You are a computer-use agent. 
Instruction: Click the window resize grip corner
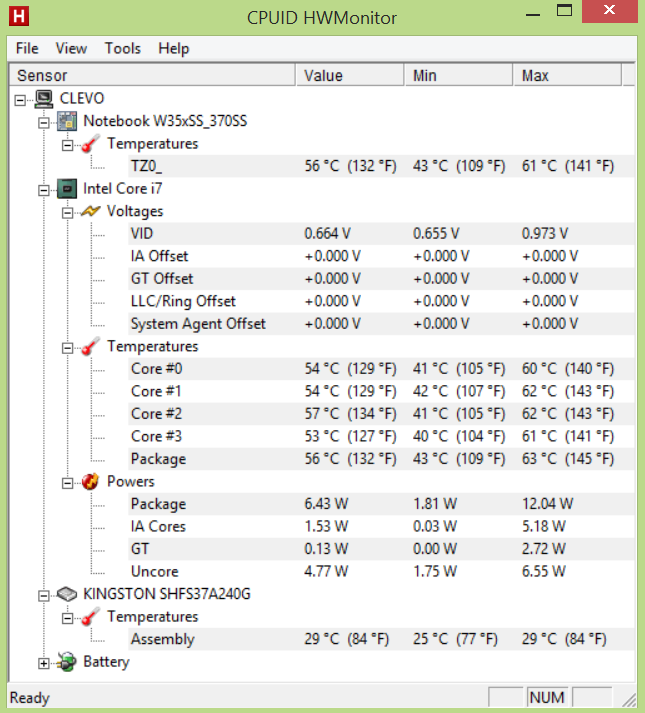pyautogui.click(x=629, y=700)
